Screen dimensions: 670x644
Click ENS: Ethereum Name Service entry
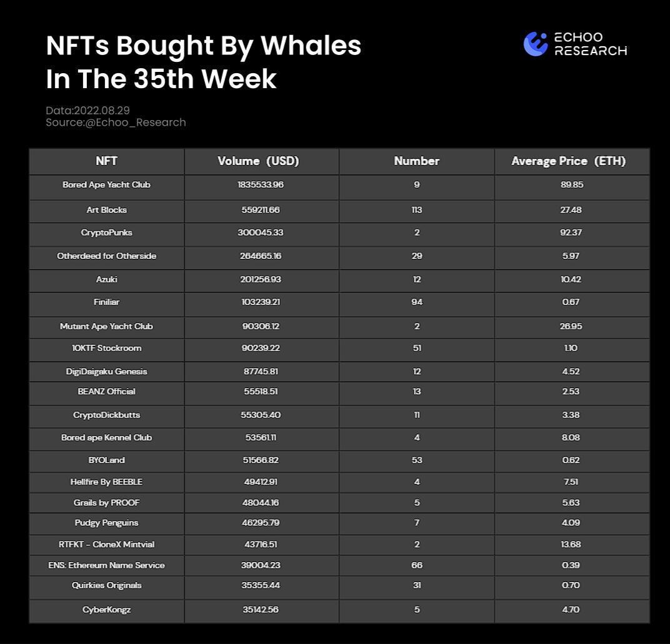[x=106, y=565]
